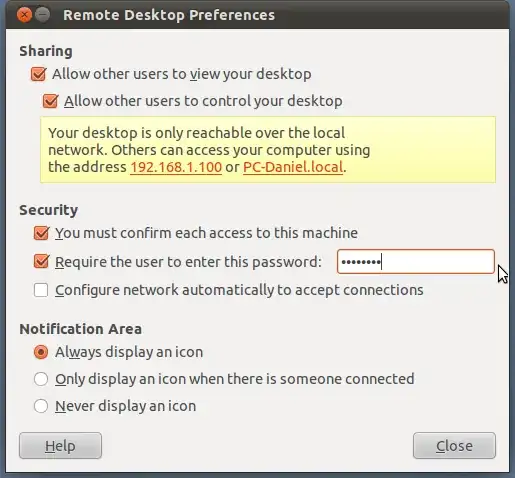Screen dimensions: 515x478
Task: Open the 192.168.1.100 address link
Action: tap(176, 167)
